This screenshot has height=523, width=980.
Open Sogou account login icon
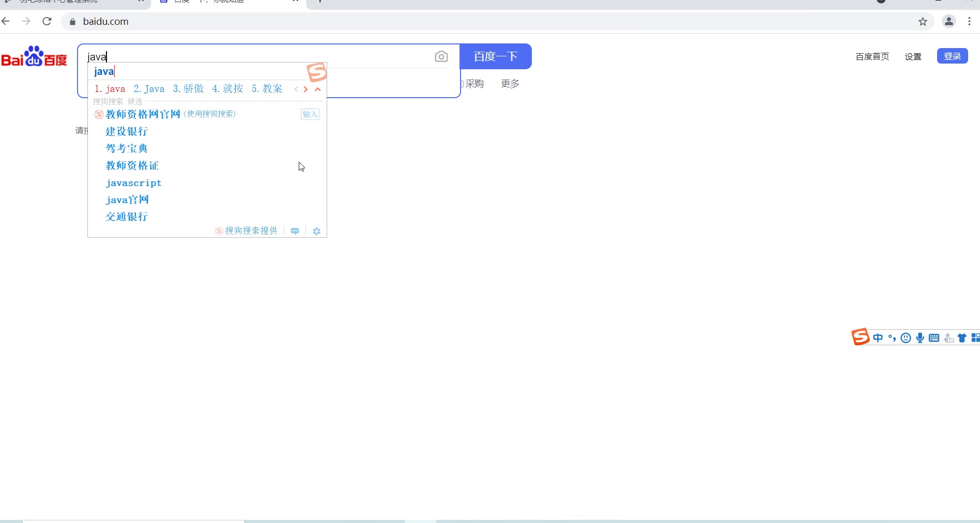point(948,338)
